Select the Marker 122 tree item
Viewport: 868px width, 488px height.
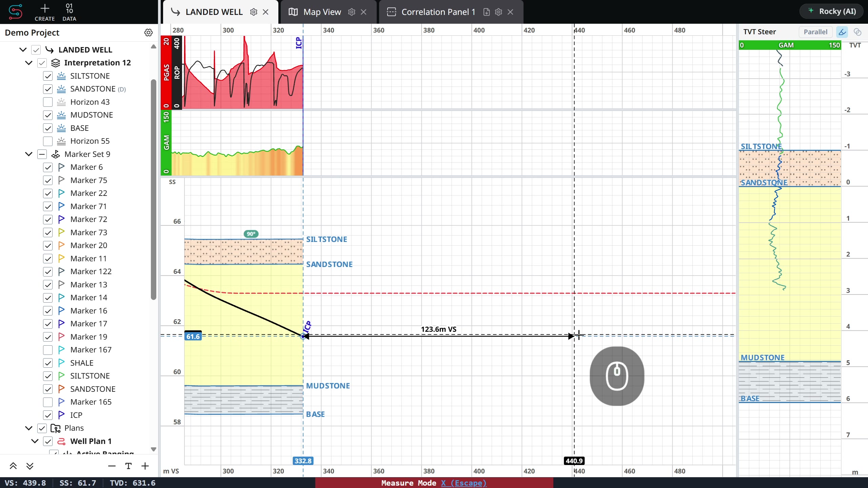tap(91, 271)
